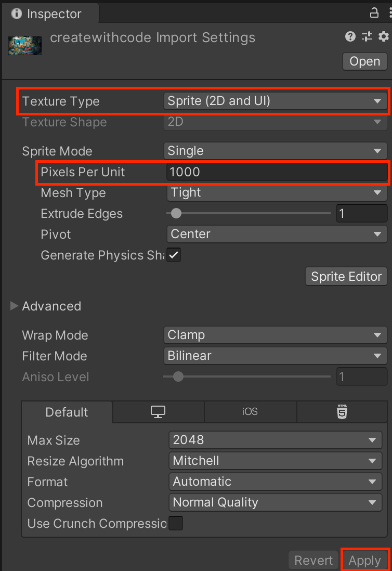The image size is (392, 571).
Task: Expand the Advanced section
Action: click(15, 306)
